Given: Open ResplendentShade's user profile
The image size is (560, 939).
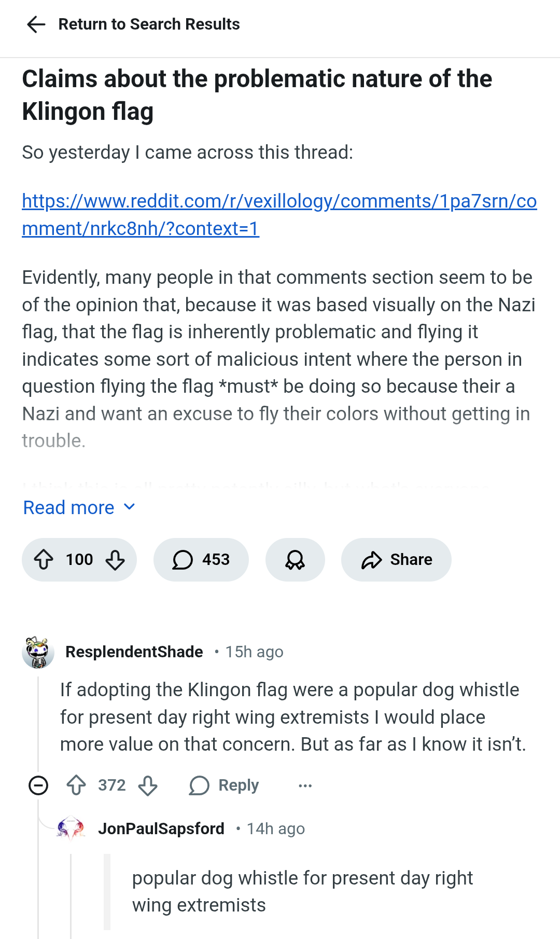Looking at the screenshot, I should tap(134, 652).
